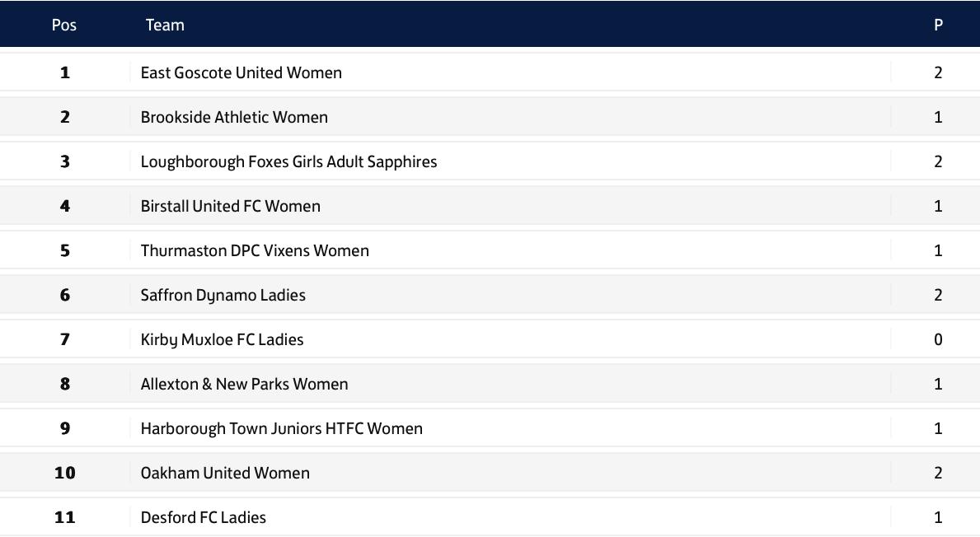Click the Team column header

[x=165, y=25]
